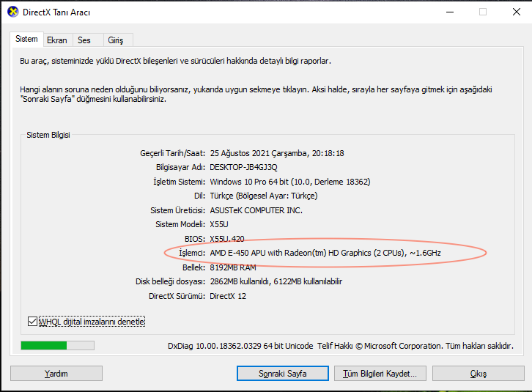This screenshot has height=392, width=532.
Task: Click Tüm Bilgileri Kaydet button
Action: [x=380, y=374]
